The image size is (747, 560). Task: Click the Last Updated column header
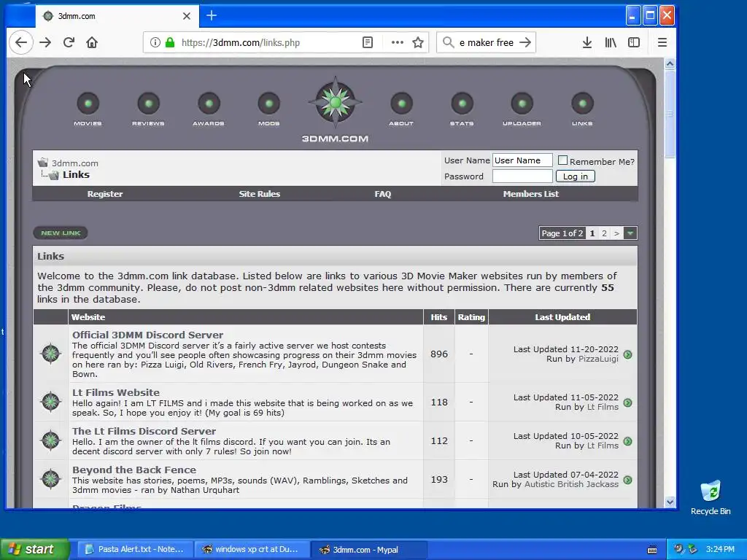(x=562, y=317)
